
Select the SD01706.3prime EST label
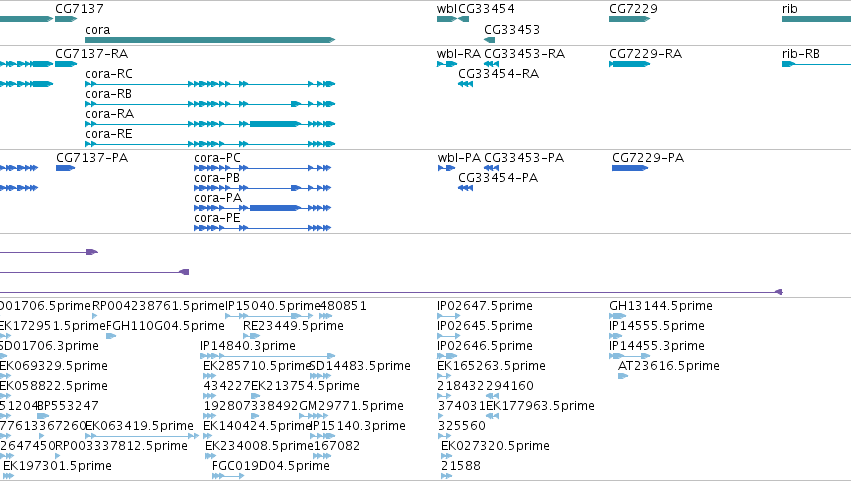click(x=49, y=346)
